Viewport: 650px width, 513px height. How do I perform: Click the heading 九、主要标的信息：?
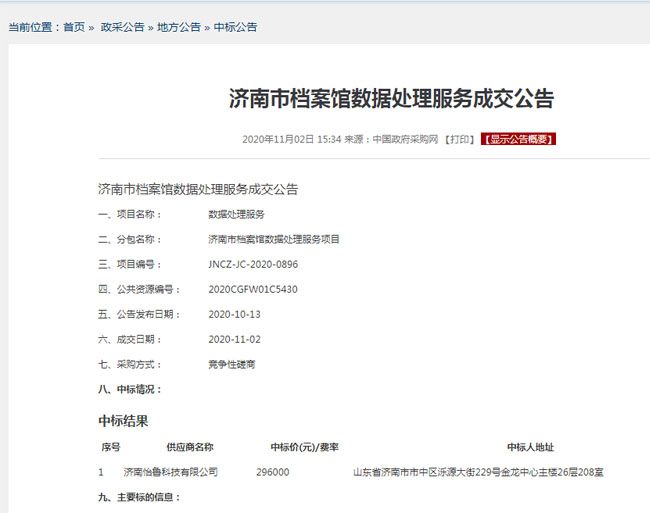pyautogui.click(x=139, y=497)
